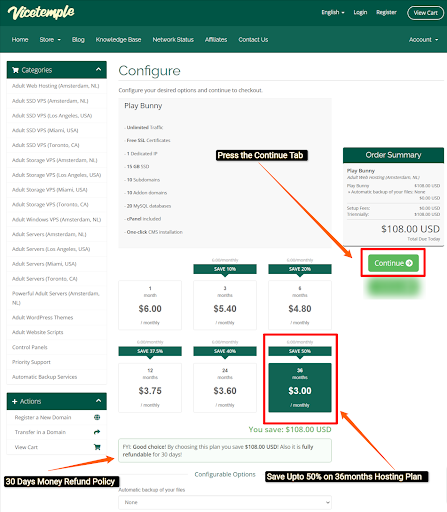Screen dimensions: 447x512
Task: Select Adult Web Hosting (Amsterdam, NL) category
Action: (57, 86)
